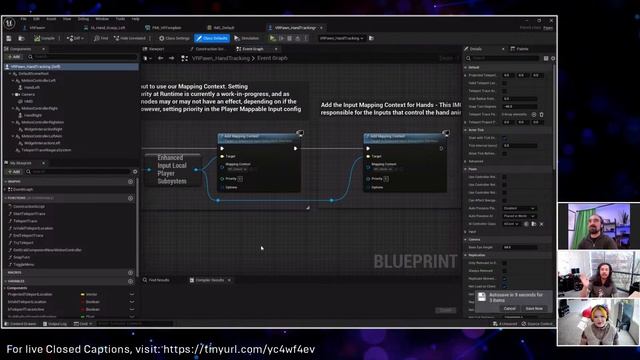Click the Unreal Engine logo icon
This screenshot has width=640, height=360.
9,23
